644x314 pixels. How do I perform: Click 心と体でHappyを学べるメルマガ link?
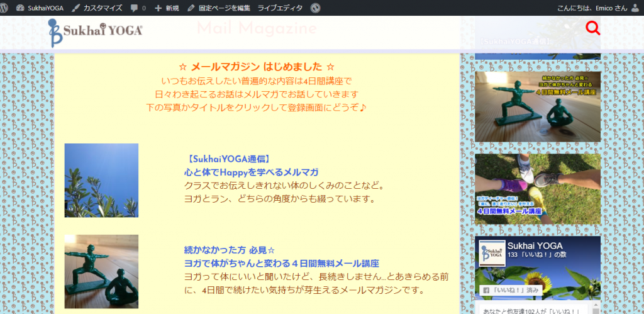tap(251, 172)
